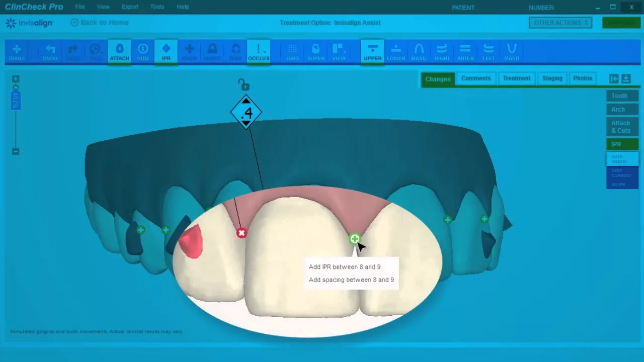Click the zoom slider handle
644x362 pixels.
(16, 99)
